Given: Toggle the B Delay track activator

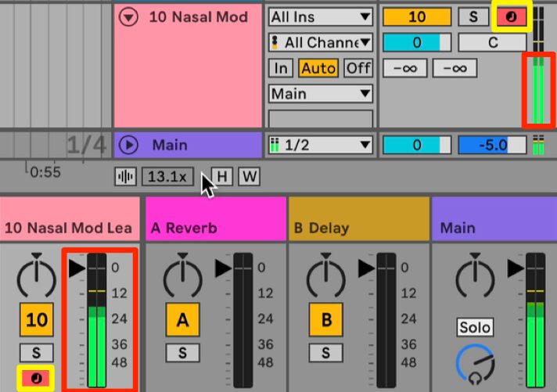Looking at the screenshot, I should [325, 319].
